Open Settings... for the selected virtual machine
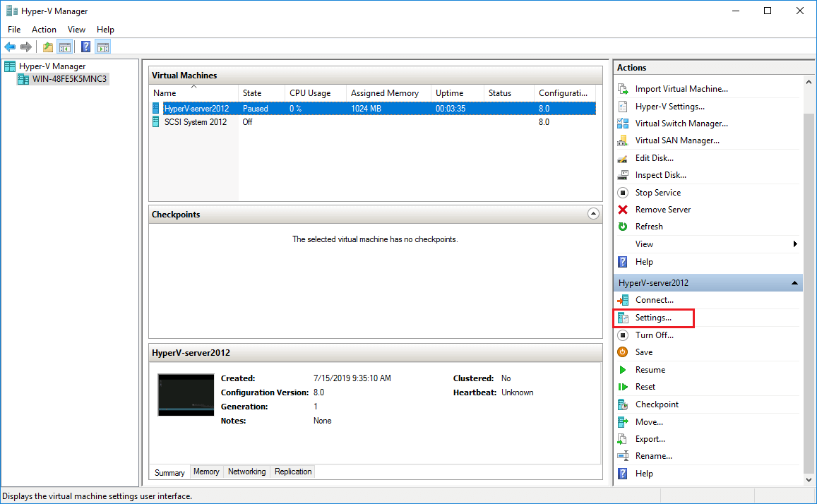 [653, 318]
